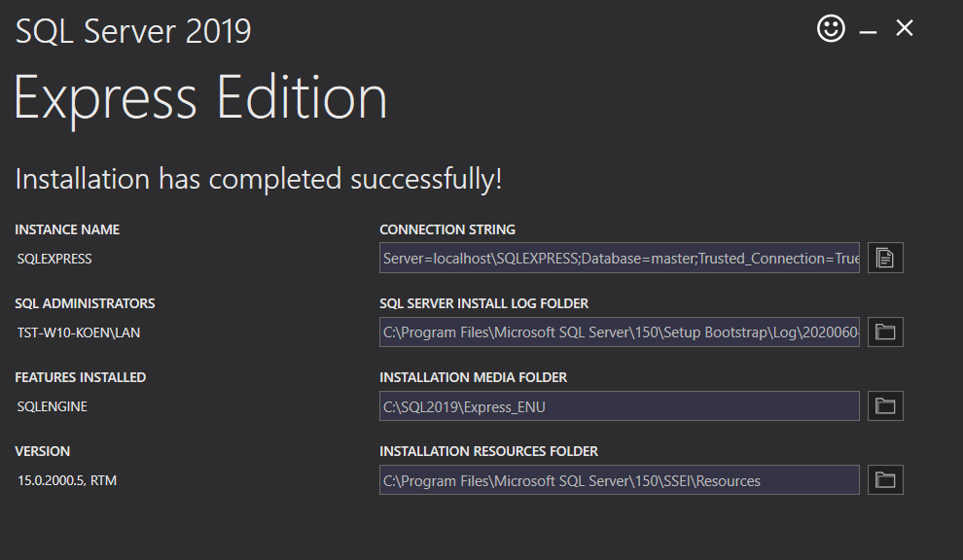The width and height of the screenshot is (963, 560).
Task: Copy the connection string to clipboard
Action: (885, 258)
